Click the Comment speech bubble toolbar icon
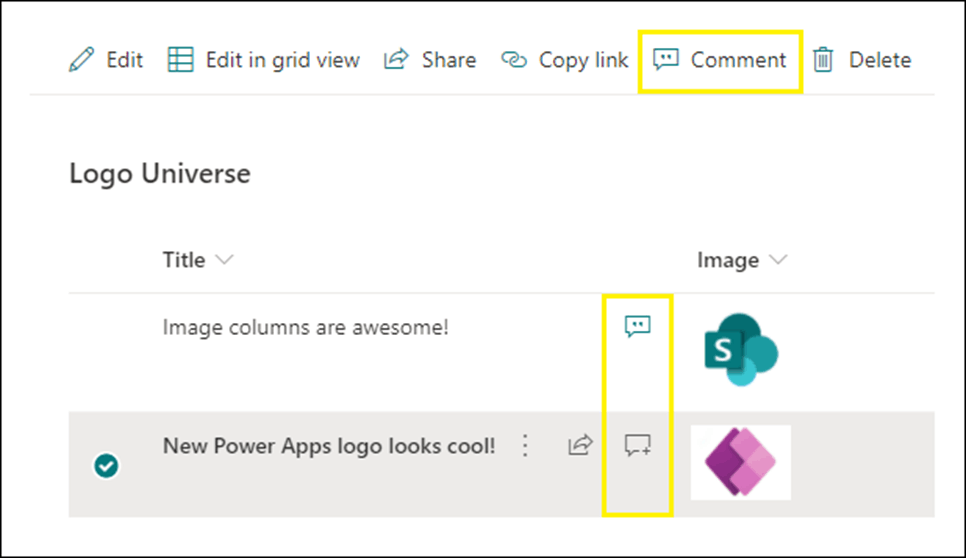Image resolution: width=966 pixels, height=558 pixels. point(666,60)
